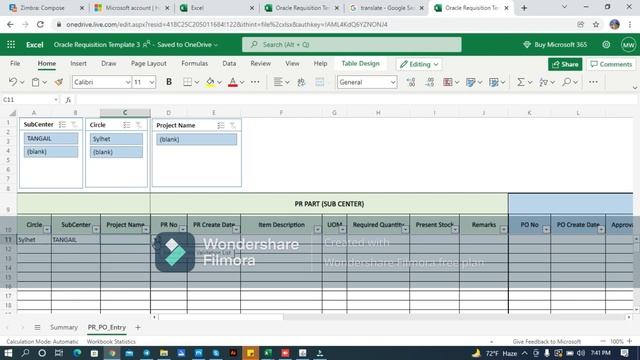Clear filter on SubCenter slicer

(x=74, y=124)
